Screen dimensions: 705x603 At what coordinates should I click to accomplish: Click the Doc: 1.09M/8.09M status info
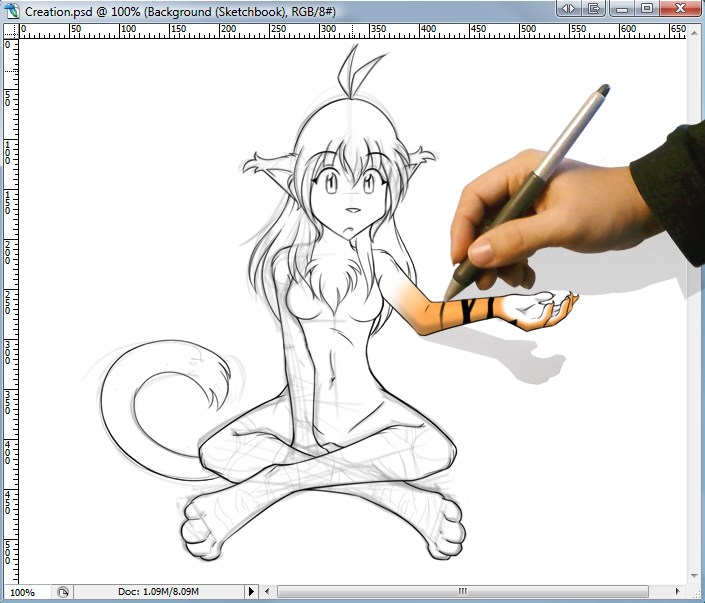(x=158, y=591)
